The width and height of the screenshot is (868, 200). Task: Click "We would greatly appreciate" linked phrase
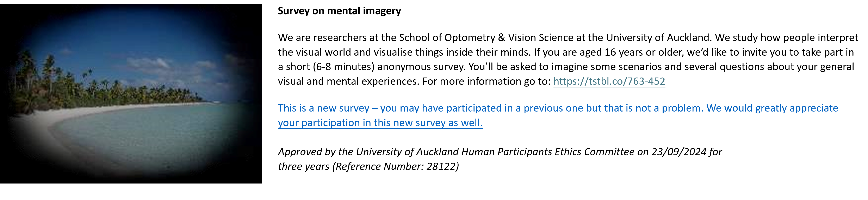[x=772, y=108]
